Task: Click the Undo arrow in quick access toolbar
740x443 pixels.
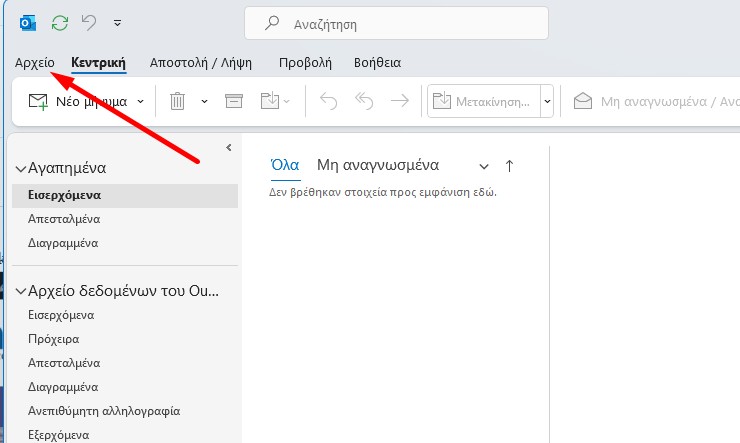Action: coord(90,22)
